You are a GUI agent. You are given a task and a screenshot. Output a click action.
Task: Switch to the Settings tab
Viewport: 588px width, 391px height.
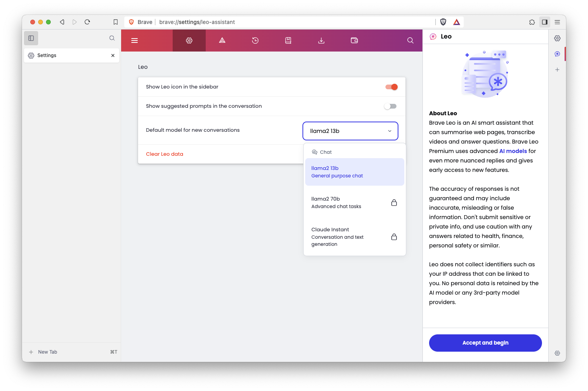pyautogui.click(x=72, y=55)
